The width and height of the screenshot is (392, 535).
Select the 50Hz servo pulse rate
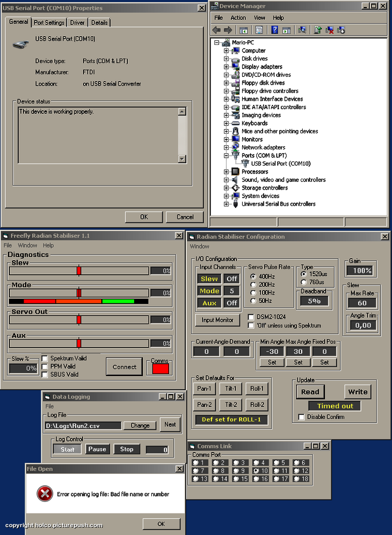click(x=253, y=300)
